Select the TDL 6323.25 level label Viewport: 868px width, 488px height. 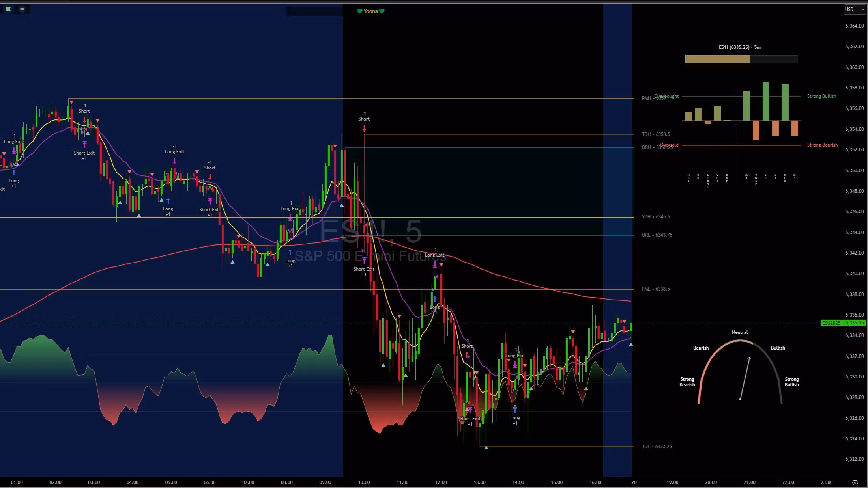[657, 447]
